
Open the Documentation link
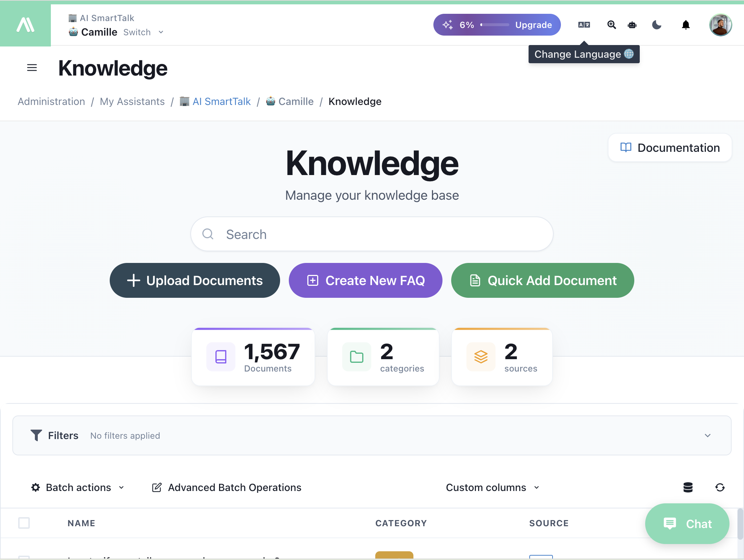(670, 147)
